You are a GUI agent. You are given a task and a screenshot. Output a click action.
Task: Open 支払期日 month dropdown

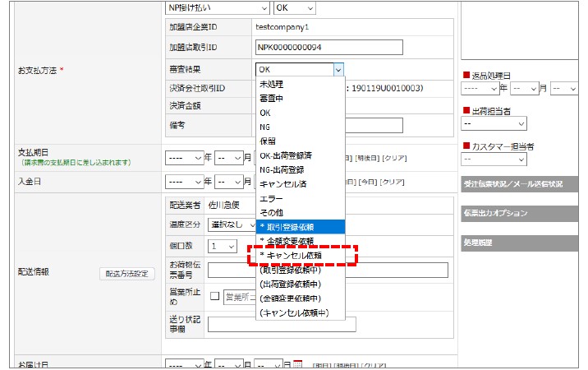229,158
